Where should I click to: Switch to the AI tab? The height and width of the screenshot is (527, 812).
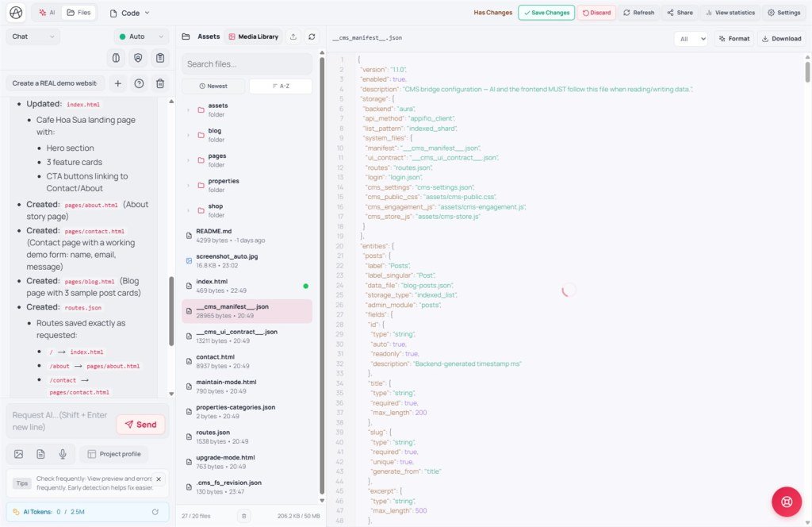point(47,13)
